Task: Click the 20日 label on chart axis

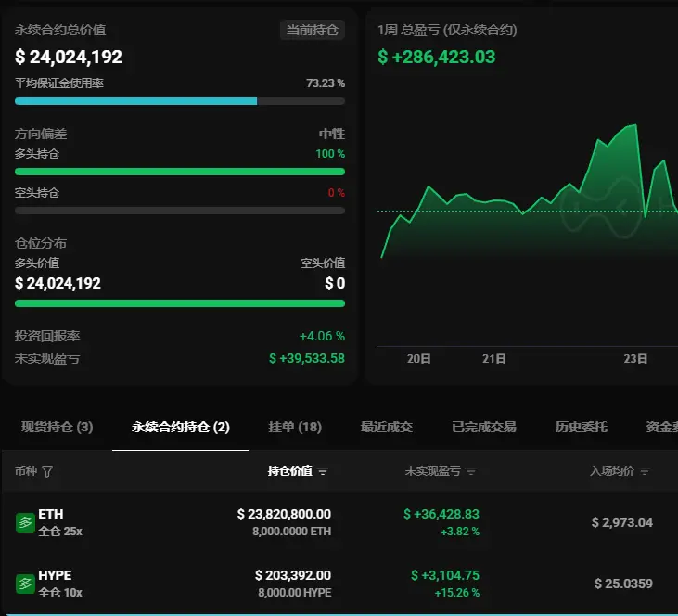Action: tap(418, 359)
